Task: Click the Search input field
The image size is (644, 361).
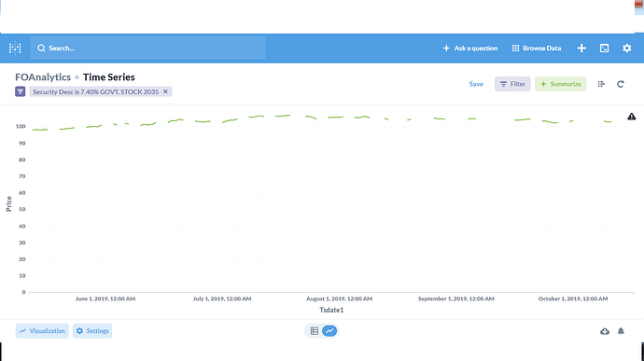Action: pyautogui.click(x=147, y=49)
